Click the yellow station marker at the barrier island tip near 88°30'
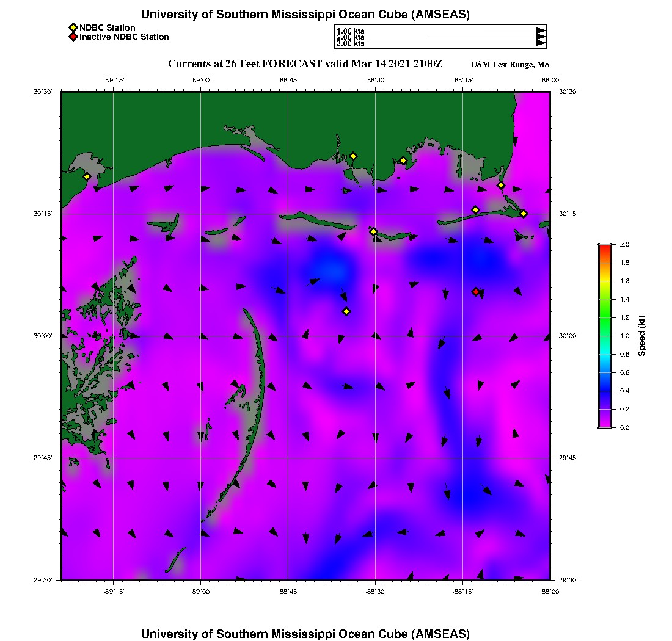This screenshot has width=672, height=641. click(374, 231)
